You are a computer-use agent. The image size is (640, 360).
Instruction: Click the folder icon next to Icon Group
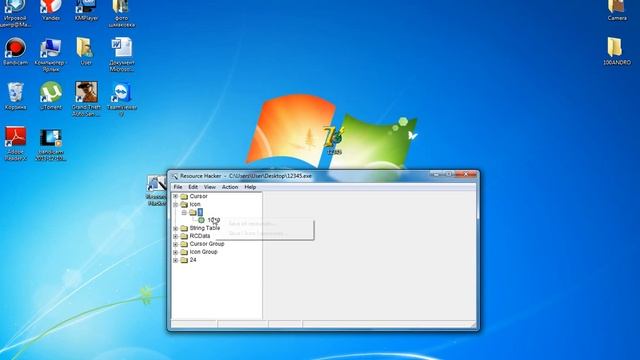coord(184,252)
